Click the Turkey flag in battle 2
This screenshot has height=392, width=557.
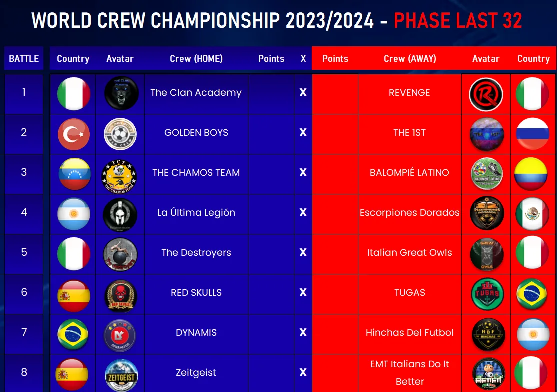tap(74, 134)
